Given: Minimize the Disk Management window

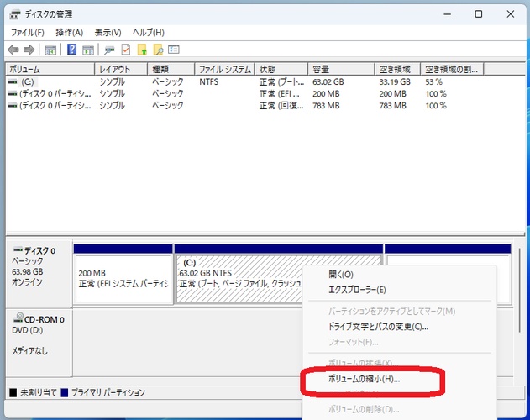Looking at the screenshot, I should pyautogui.click(x=447, y=14).
